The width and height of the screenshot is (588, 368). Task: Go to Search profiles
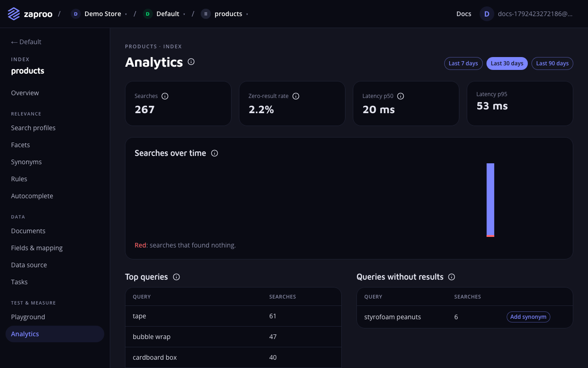pyautogui.click(x=55, y=128)
